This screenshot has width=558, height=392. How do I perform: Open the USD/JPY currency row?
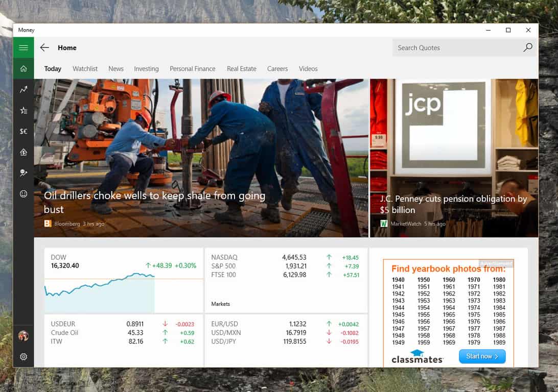pyautogui.click(x=286, y=341)
